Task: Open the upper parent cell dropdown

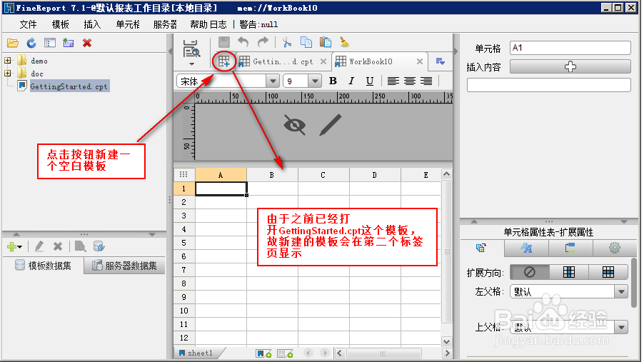Action: click(621, 328)
